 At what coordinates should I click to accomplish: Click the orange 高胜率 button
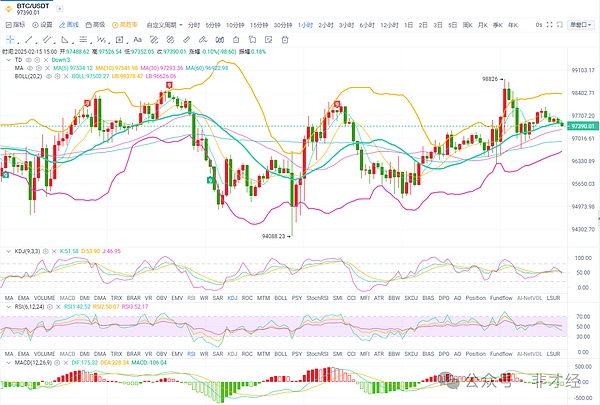[125, 25]
